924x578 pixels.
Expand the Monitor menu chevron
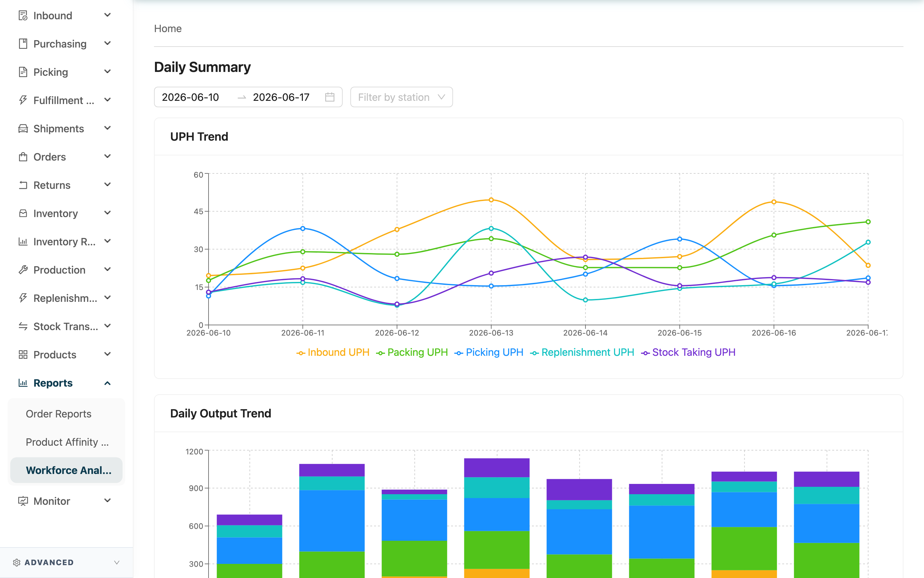(x=108, y=501)
